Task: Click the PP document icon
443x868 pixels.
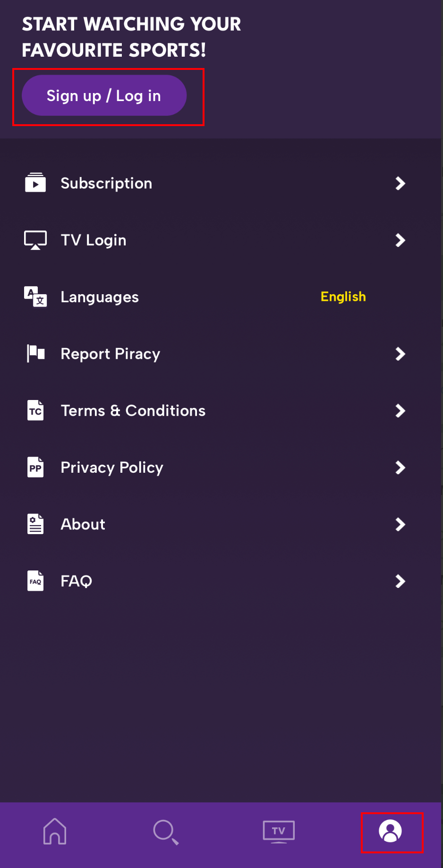Action: pyautogui.click(x=35, y=467)
